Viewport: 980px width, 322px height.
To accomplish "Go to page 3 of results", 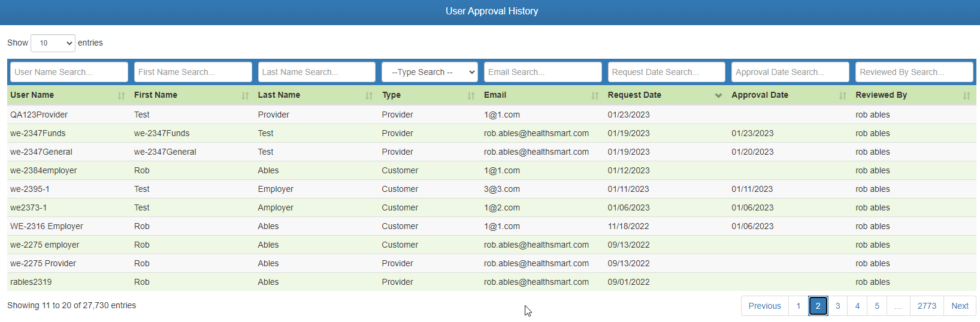I will (x=837, y=306).
